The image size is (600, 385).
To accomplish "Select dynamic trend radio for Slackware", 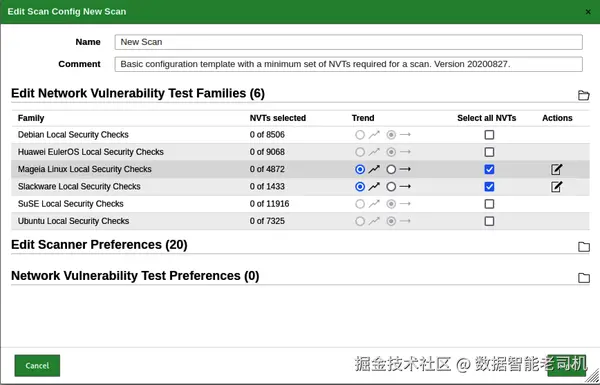I will click(360, 186).
